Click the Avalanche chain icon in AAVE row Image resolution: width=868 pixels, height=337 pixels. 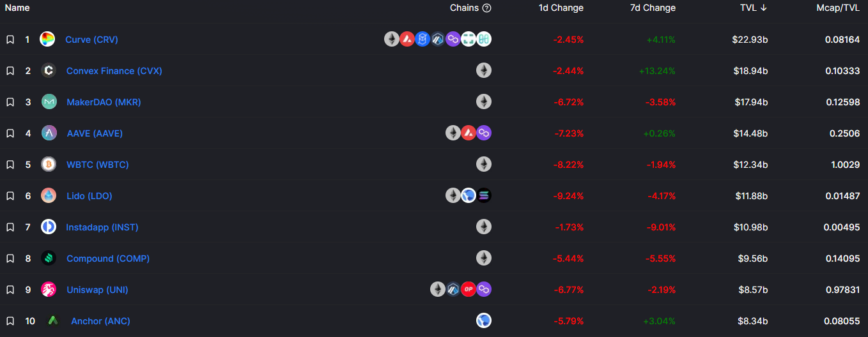point(469,133)
